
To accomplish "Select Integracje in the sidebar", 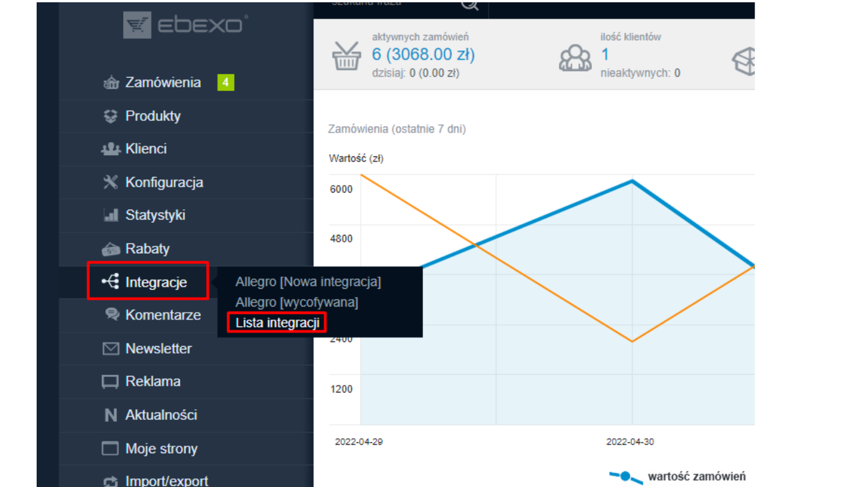I will pyautogui.click(x=156, y=282).
